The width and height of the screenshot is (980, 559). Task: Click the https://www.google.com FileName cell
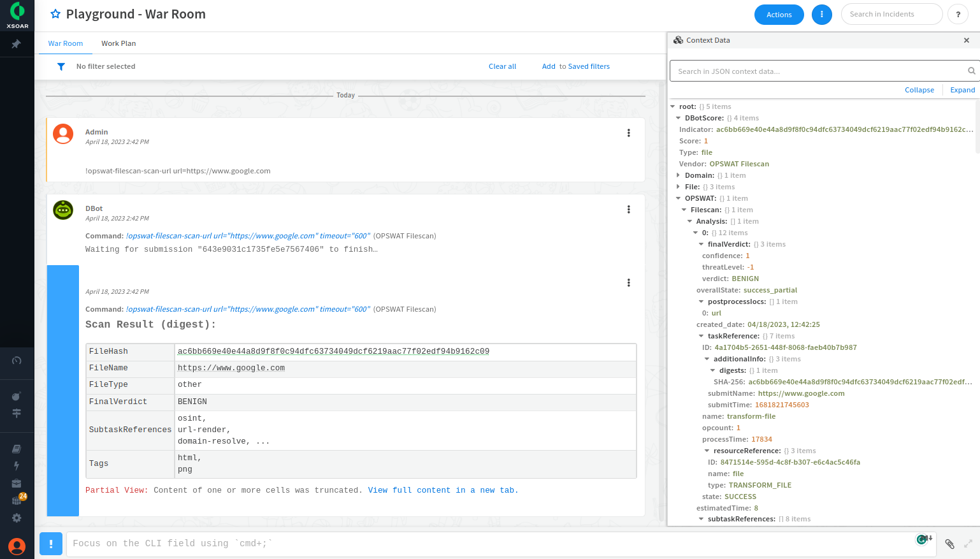click(x=405, y=368)
